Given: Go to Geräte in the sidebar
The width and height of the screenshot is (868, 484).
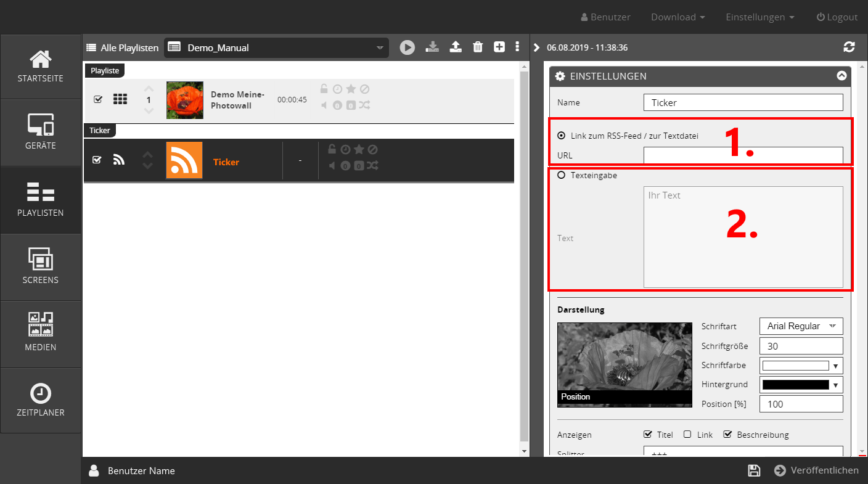Looking at the screenshot, I should [x=41, y=133].
